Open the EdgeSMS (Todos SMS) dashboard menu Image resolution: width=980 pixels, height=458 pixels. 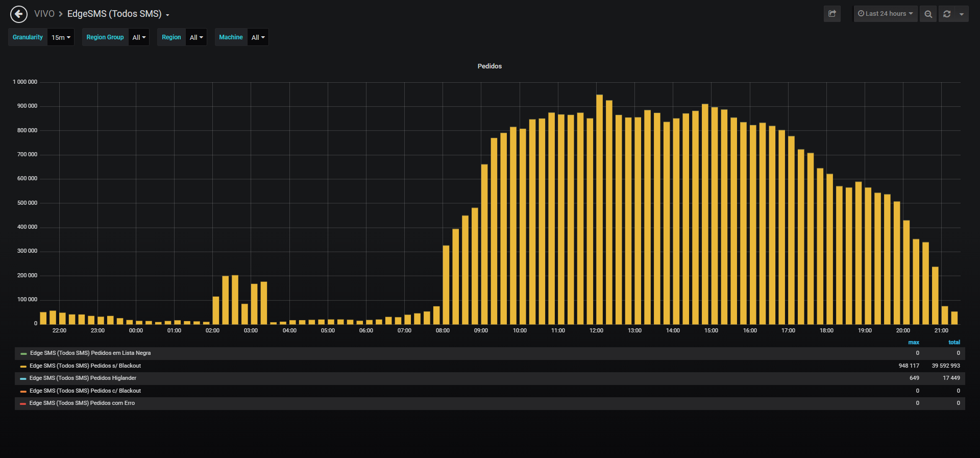click(118, 14)
